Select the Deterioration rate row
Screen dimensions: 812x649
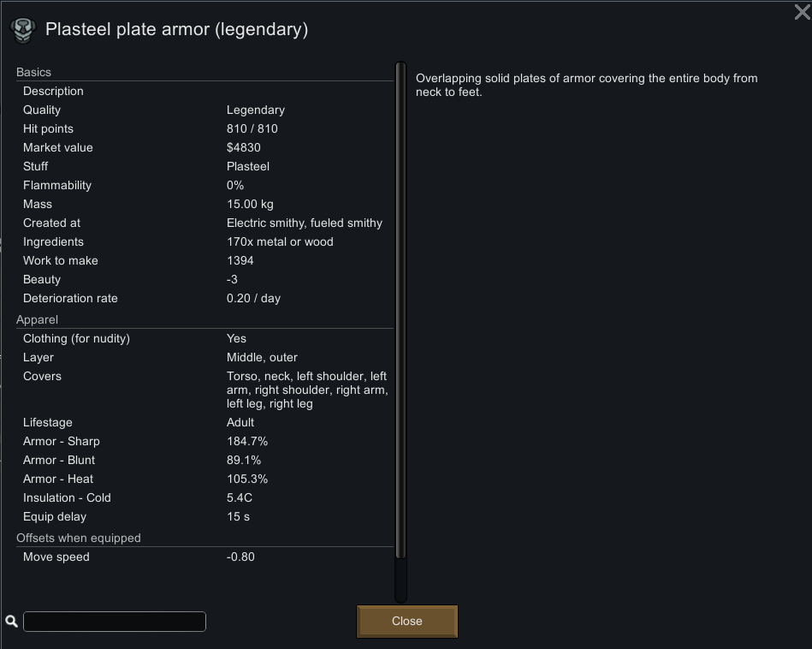(x=205, y=298)
